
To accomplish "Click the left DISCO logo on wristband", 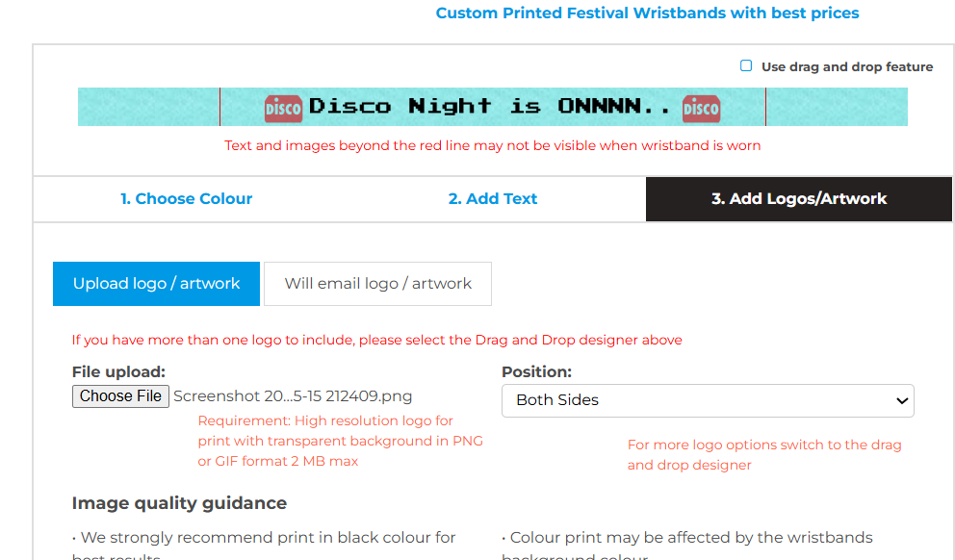I will pos(283,108).
